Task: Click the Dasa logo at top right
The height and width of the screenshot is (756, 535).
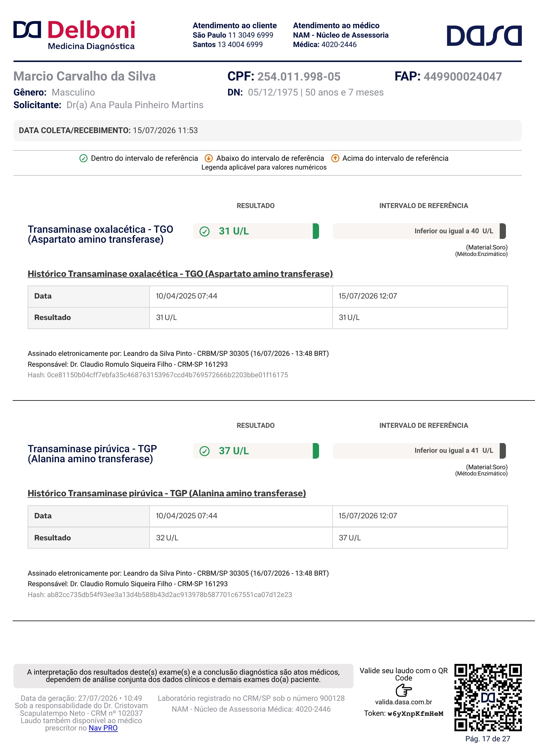Action: coord(484,35)
